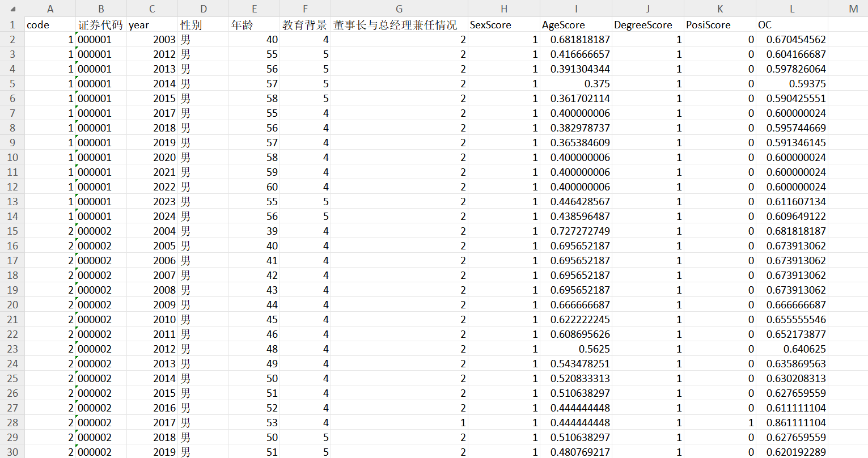
Task: Select the age cell 48 in row 23
Action: [x=254, y=349]
